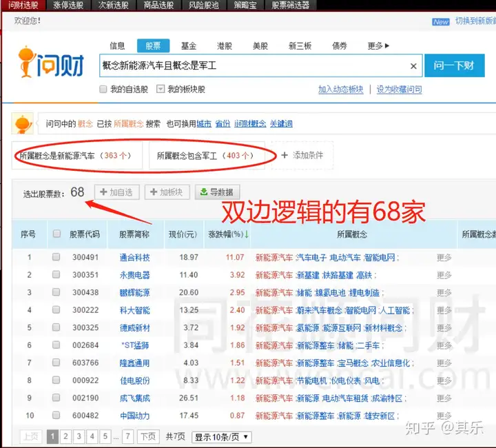The height and width of the screenshot is (448, 496).
Task: Expand 更多 concepts for 永贵电器
Action: tap(444, 275)
